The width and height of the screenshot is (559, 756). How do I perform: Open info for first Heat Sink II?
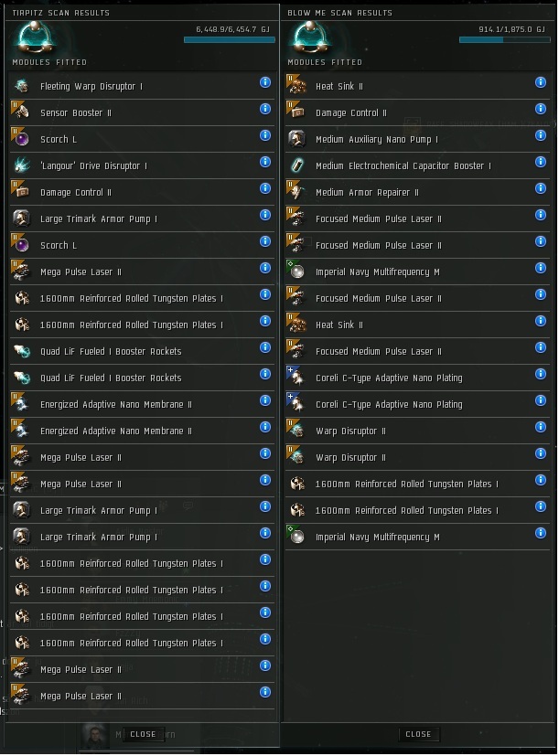click(541, 82)
